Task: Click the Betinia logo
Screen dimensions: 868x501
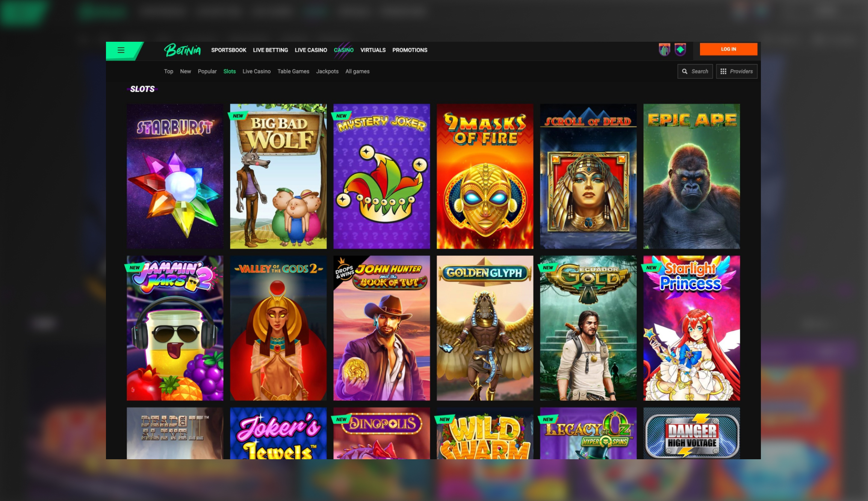Action: point(183,50)
